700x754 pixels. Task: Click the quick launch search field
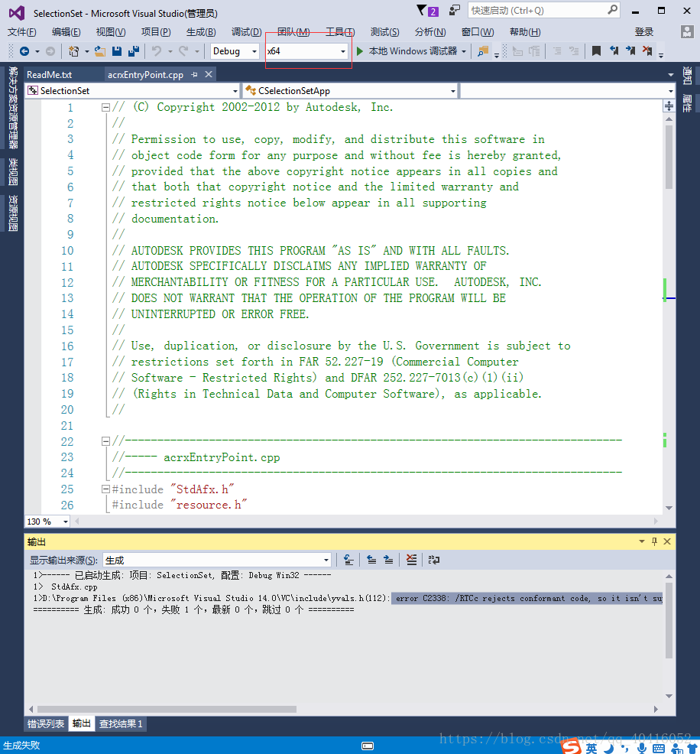click(x=544, y=11)
